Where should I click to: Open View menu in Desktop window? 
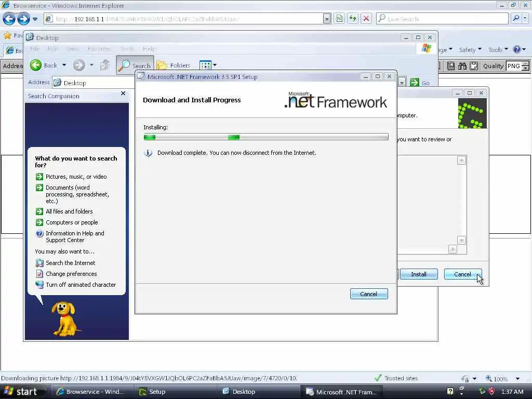click(72, 49)
